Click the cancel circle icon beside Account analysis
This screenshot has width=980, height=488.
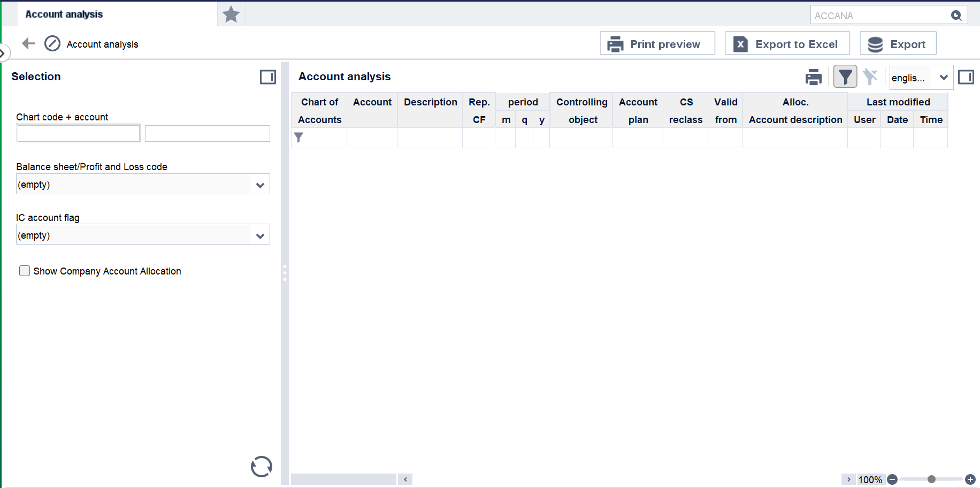point(52,43)
